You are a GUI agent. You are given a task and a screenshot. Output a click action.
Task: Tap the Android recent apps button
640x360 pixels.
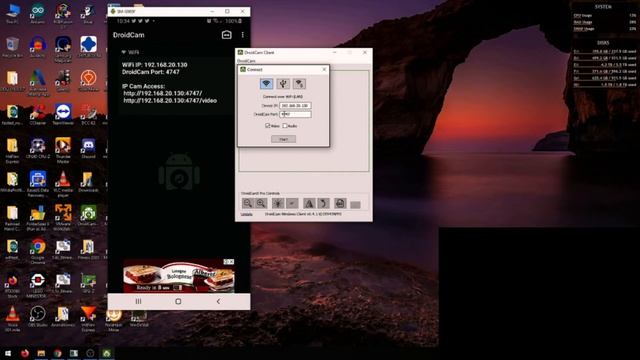point(138,301)
